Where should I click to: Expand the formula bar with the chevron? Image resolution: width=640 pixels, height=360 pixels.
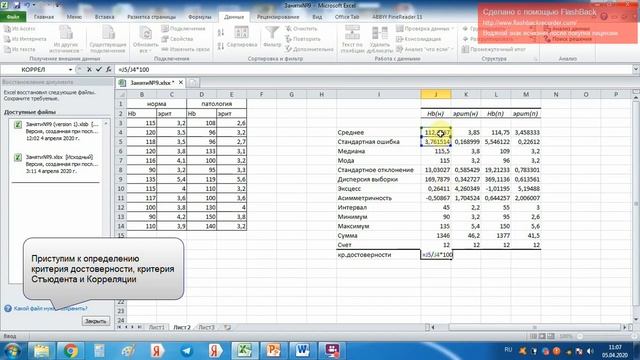tap(636, 69)
